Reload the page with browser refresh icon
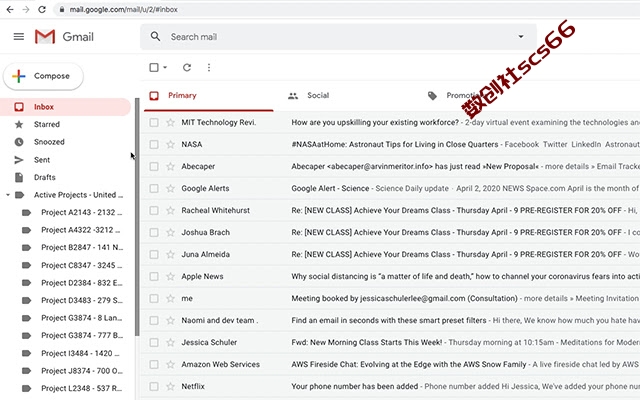Viewport: 640px width, 400px height. pyautogui.click(x=42, y=9)
